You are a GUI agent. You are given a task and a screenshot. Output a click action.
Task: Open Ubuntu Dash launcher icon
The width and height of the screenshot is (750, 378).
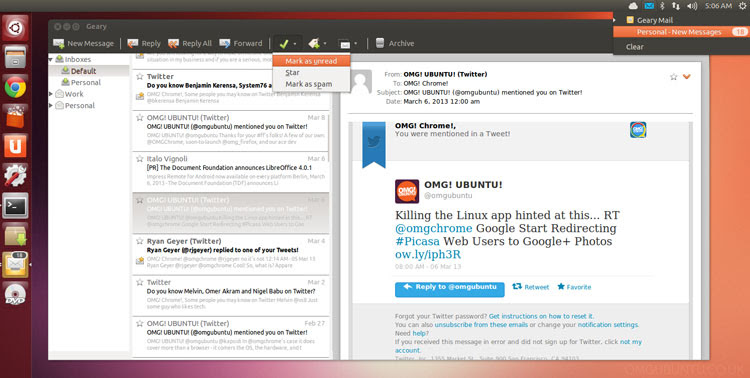pos(15,28)
